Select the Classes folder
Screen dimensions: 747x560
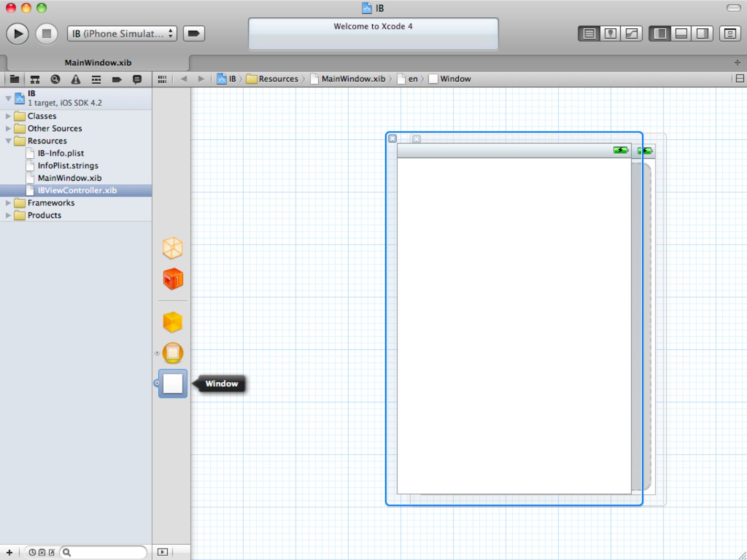[76, 116]
